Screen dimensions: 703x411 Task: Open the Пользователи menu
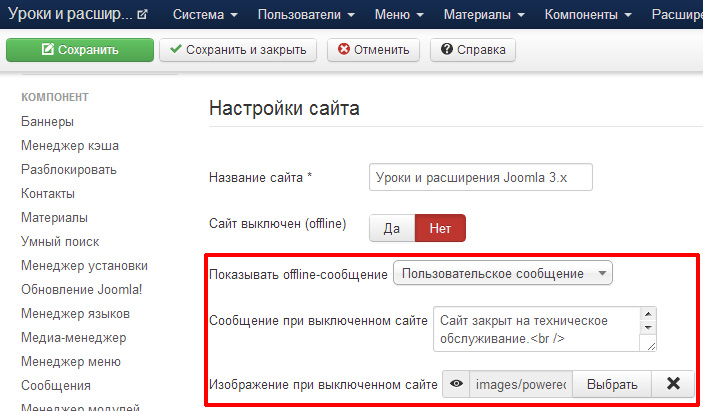[305, 15]
